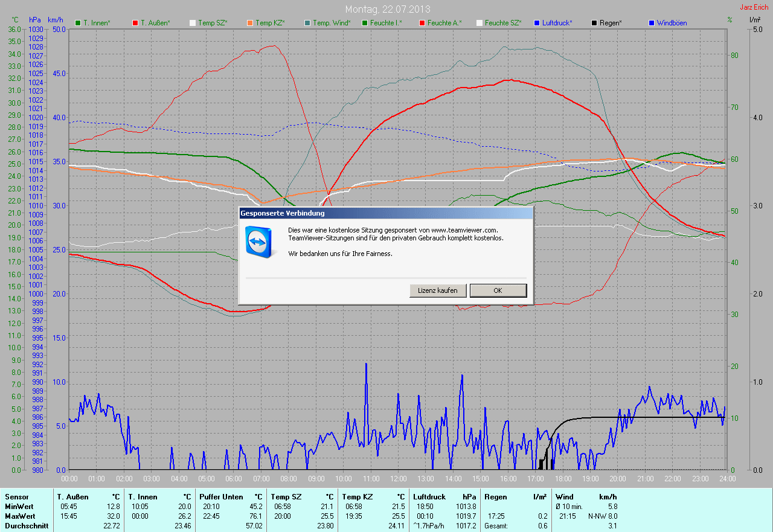The width and height of the screenshot is (773, 532).
Task: Click the teal Temp. Wind legend square
Action: (x=307, y=23)
